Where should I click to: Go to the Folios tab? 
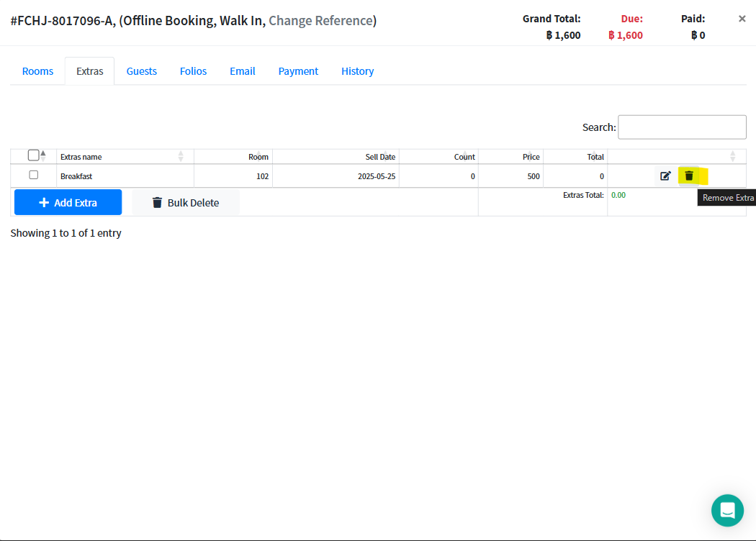click(x=193, y=71)
